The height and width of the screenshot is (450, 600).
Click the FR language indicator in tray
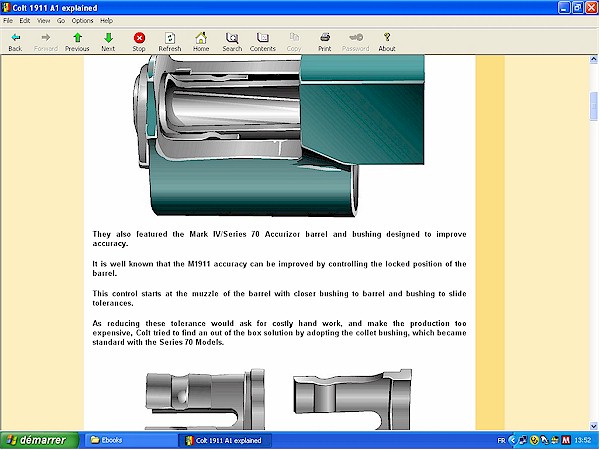tap(501, 440)
